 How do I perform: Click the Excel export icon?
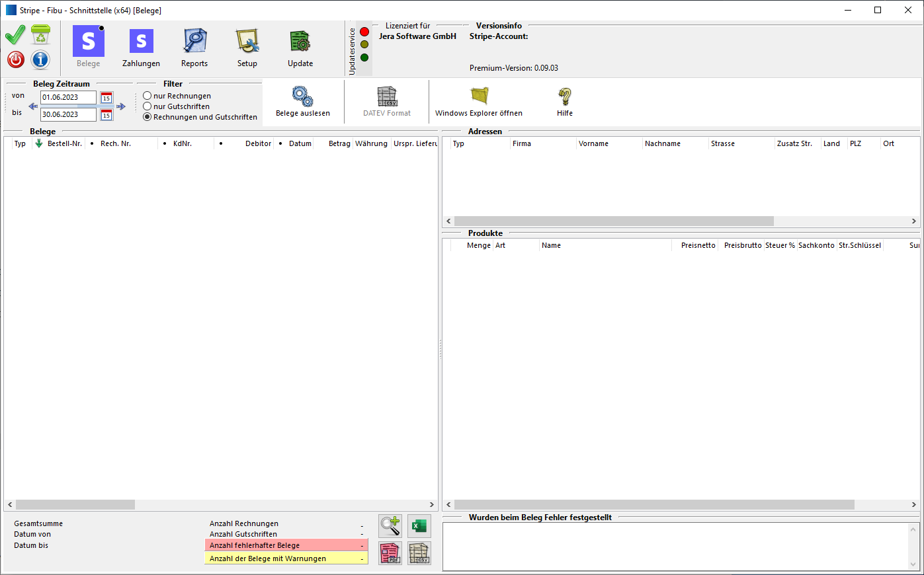419,526
